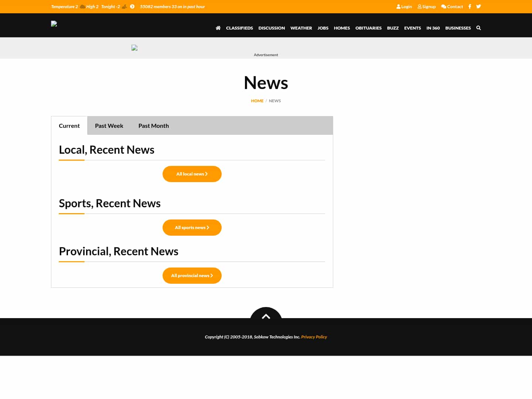The height and width of the screenshot is (399, 532).
Task: Click the All local news button
Action: click(192, 174)
